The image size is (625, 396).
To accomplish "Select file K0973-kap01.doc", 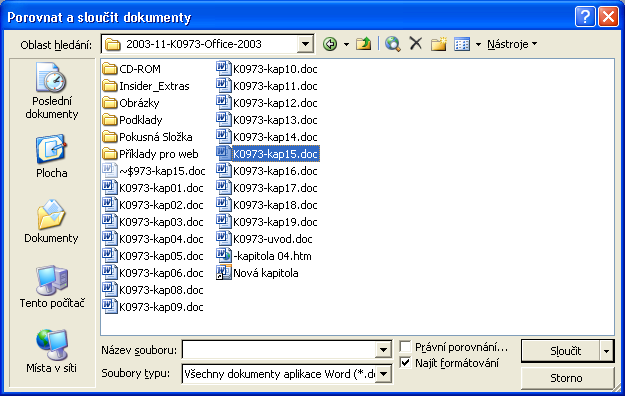I will point(153,188).
